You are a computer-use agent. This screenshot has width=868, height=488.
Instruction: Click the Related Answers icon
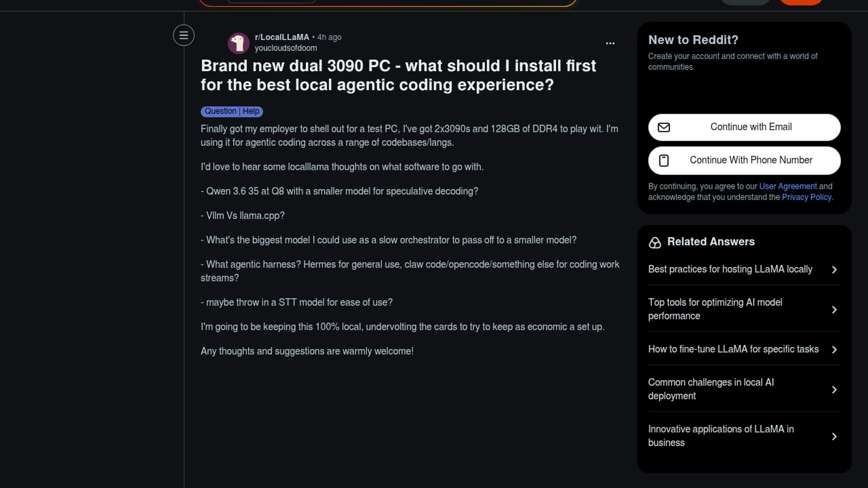point(655,243)
